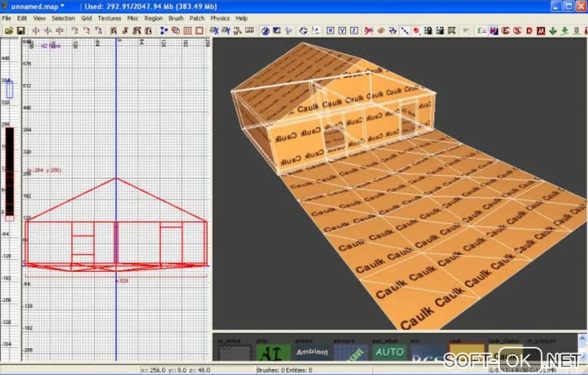Click the Hollow brush nested-squares icon
Viewport: 588px width, 375px height.
pyautogui.click(x=187, y=31)
